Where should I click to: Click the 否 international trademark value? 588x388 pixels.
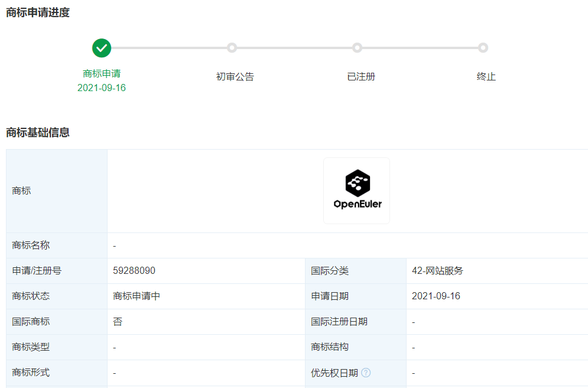pyautogui.click(x=118, y=322)
